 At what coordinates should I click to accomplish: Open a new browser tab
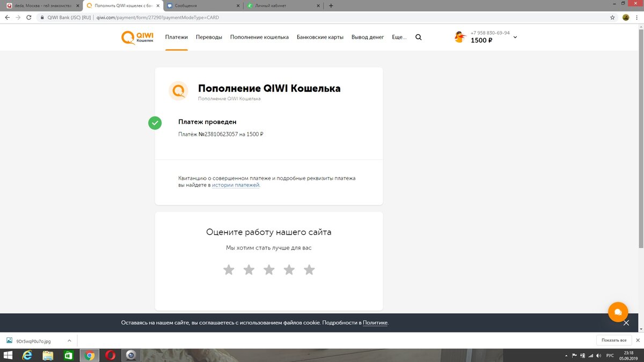(x=331, y=6)
